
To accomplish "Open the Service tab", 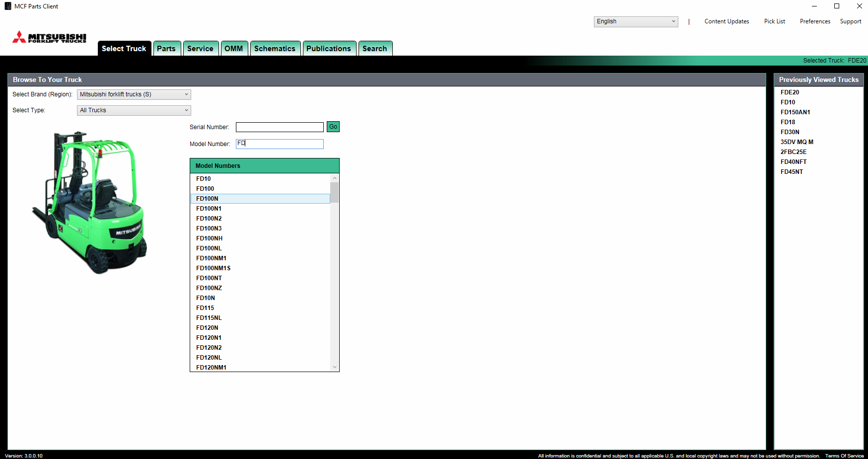I will pos(201,48).
